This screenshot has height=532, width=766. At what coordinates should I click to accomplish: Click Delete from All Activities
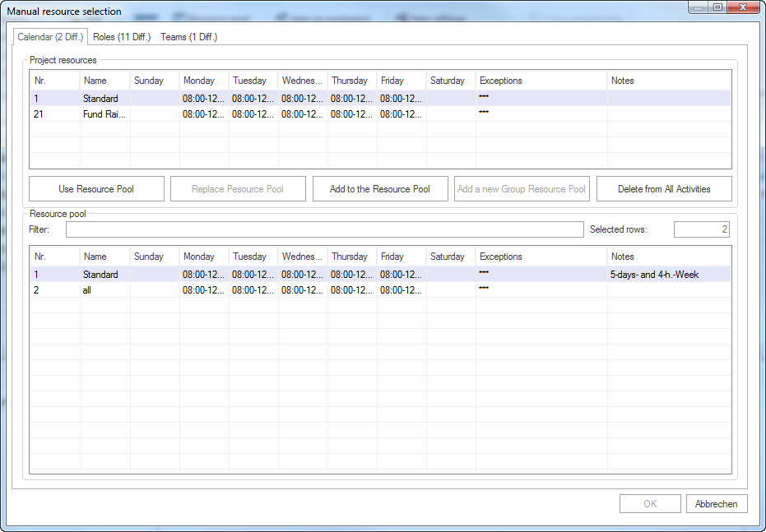(664, 189)
